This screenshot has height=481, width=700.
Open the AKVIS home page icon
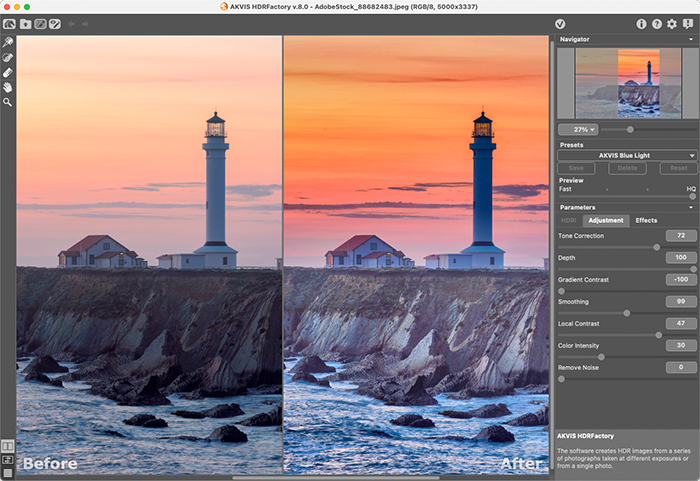tap(8, 23)
